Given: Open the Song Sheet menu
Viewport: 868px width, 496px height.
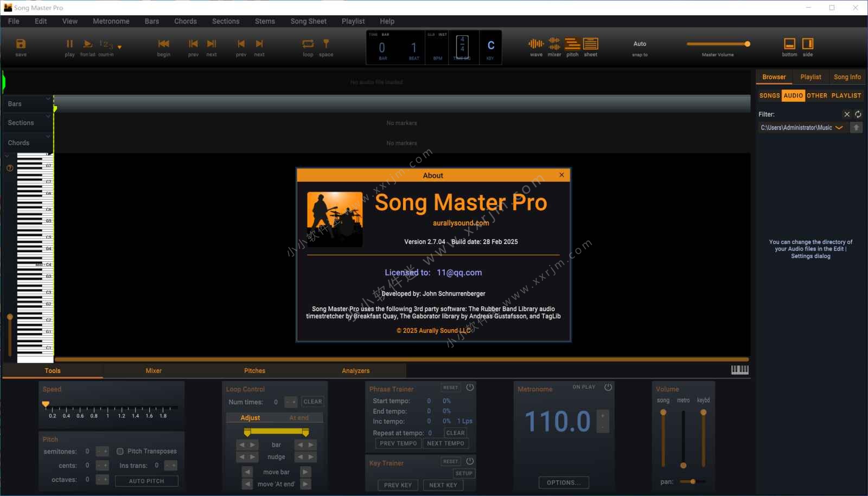Looking at the screenshot, I should point(308,21).
